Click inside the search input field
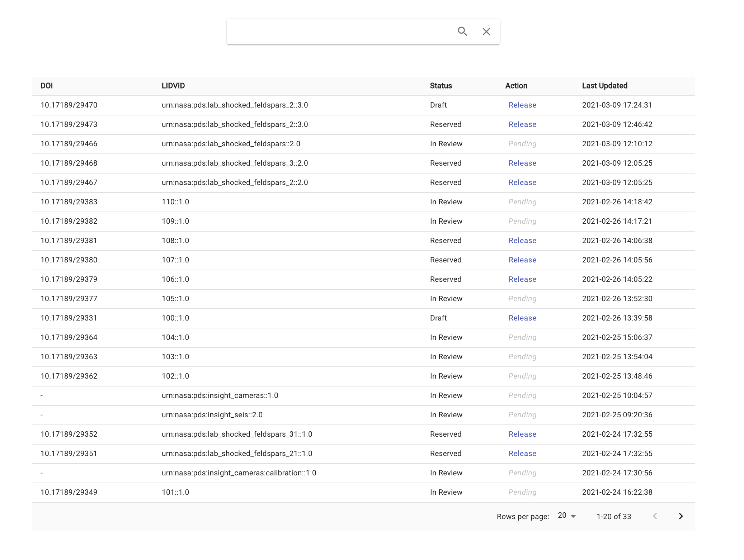 341,32
